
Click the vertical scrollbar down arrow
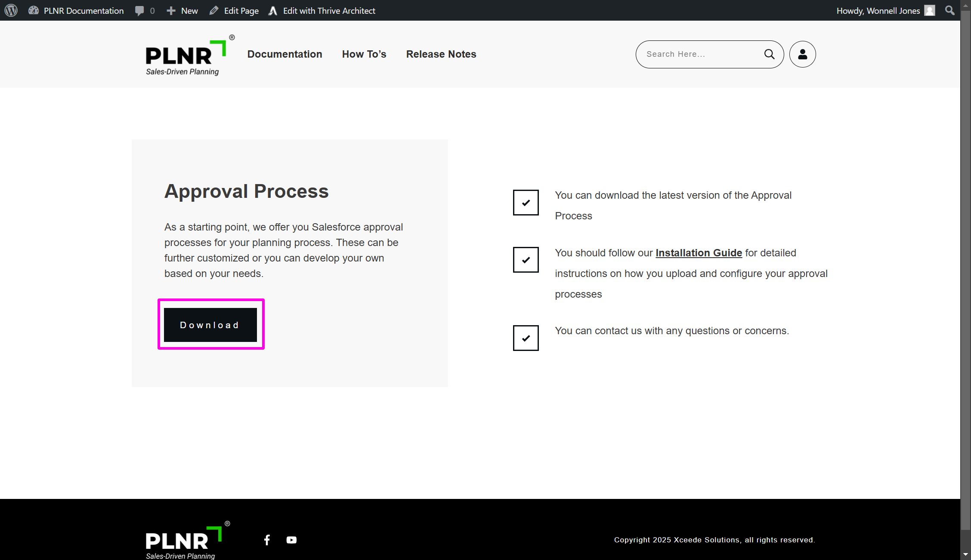click(965, 555)
